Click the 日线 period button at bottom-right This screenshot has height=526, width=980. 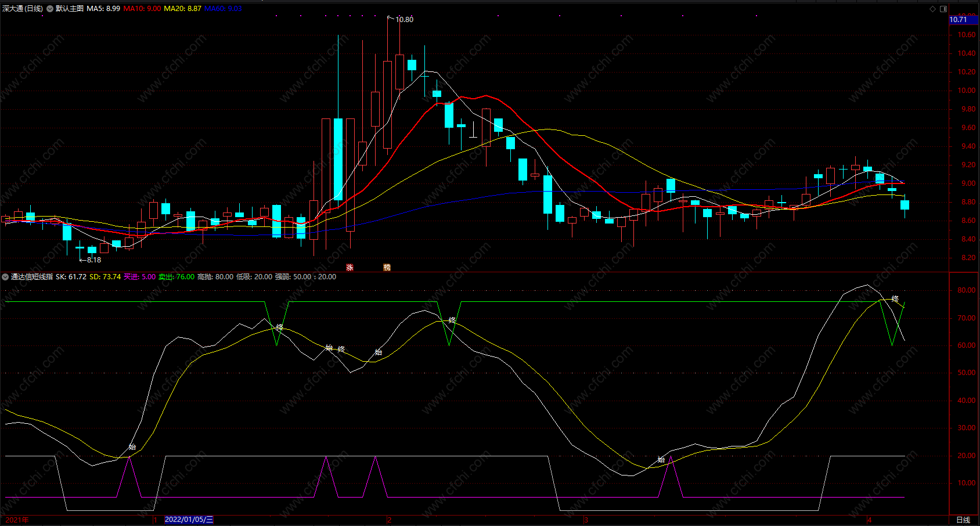(x=963, y=520)
